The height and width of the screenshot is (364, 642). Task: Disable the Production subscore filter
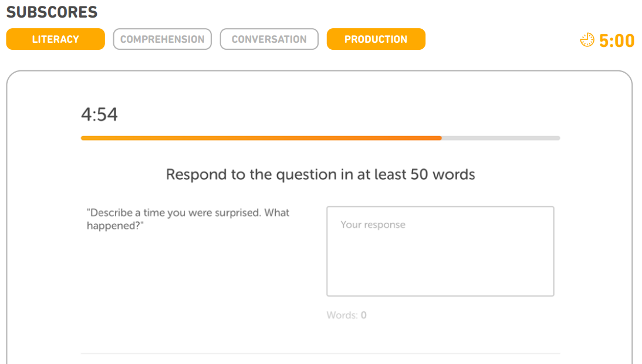[376, 39]
